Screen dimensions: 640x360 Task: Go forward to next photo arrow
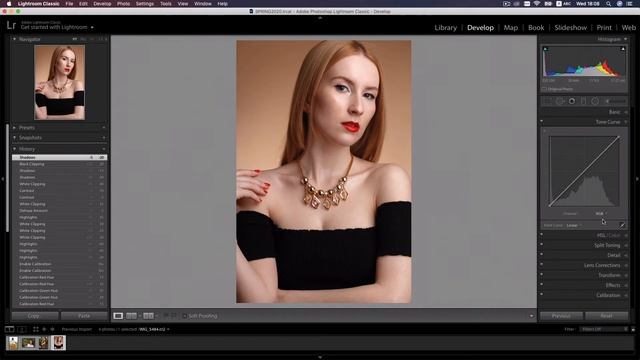[52, 329]
